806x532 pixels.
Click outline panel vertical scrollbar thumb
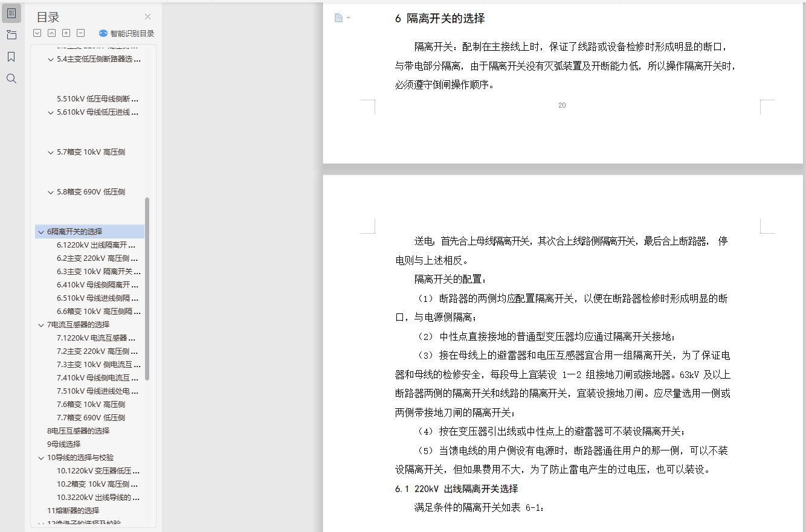coord(147,289)
